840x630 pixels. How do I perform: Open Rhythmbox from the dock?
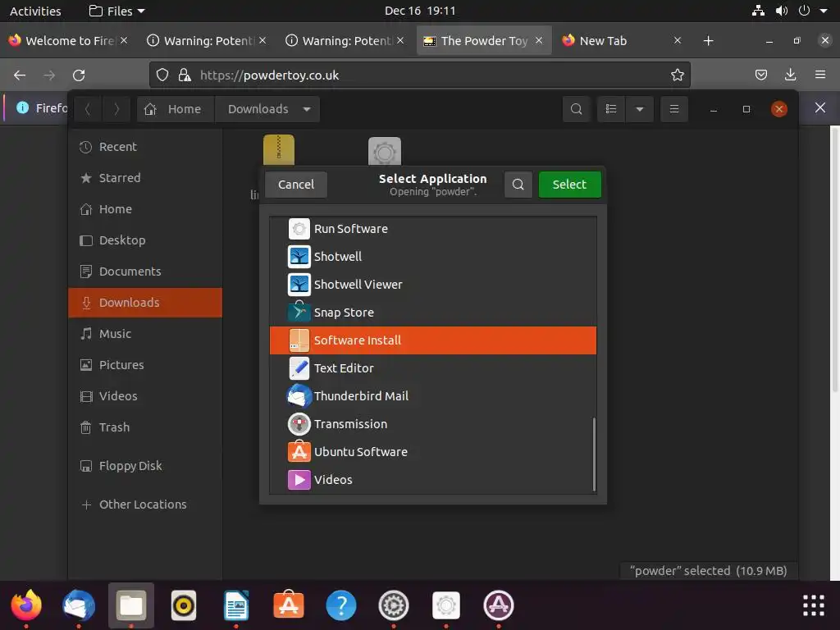pyautogui.click(x=184, y=605)
